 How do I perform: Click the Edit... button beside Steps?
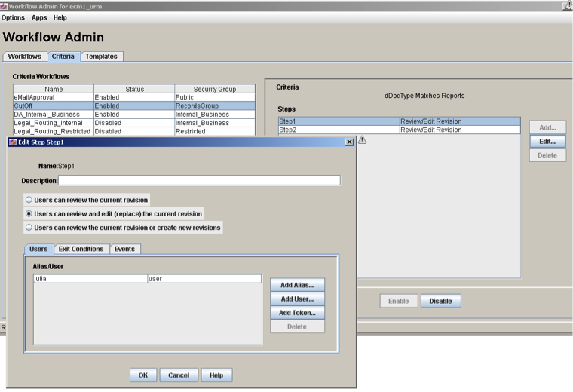pyautogui.click(x=547, y=142)
